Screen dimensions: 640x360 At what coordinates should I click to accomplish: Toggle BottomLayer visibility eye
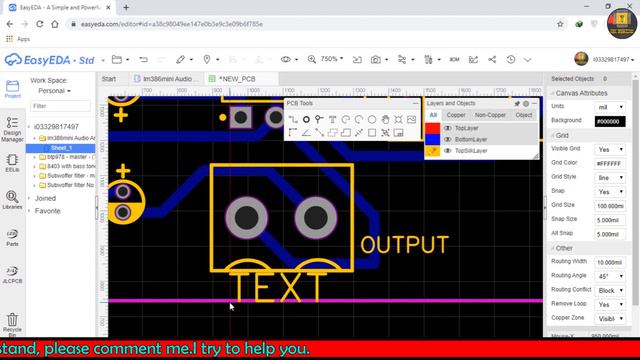pyautogui.click(x=447, y=140)
